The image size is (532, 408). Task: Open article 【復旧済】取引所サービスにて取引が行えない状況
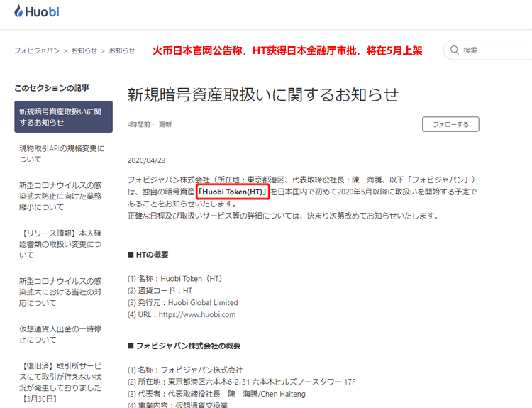pyautogui.click(x=60, y=382)
